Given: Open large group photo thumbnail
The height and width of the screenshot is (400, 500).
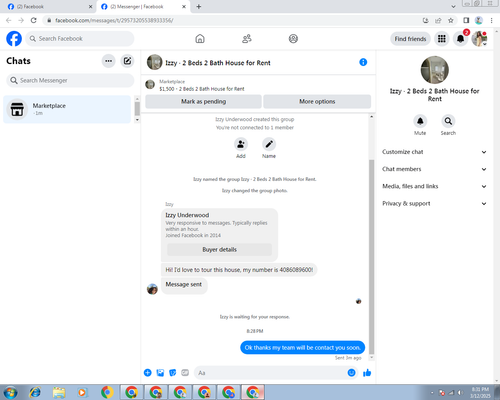Looking at the screenshot, I should (x=435, y=70).
